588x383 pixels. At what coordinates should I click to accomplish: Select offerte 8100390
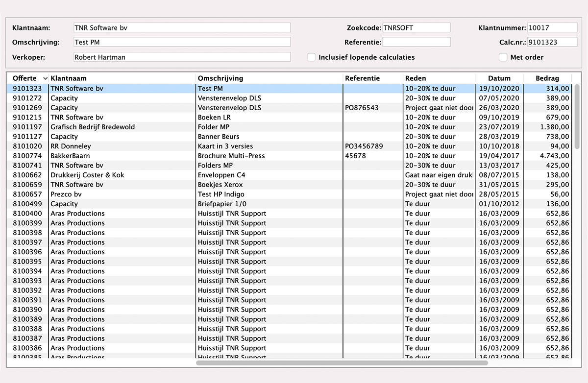coord(27,310)
